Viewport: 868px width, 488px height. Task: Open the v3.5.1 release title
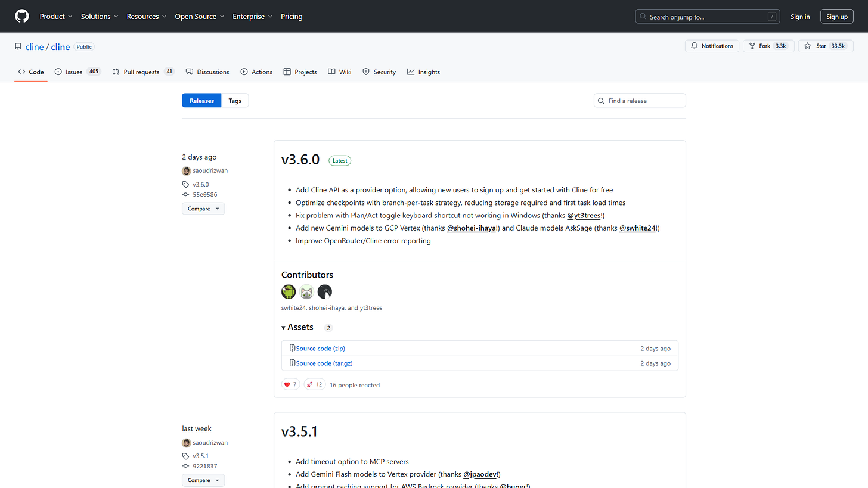[x=299, y=431]
